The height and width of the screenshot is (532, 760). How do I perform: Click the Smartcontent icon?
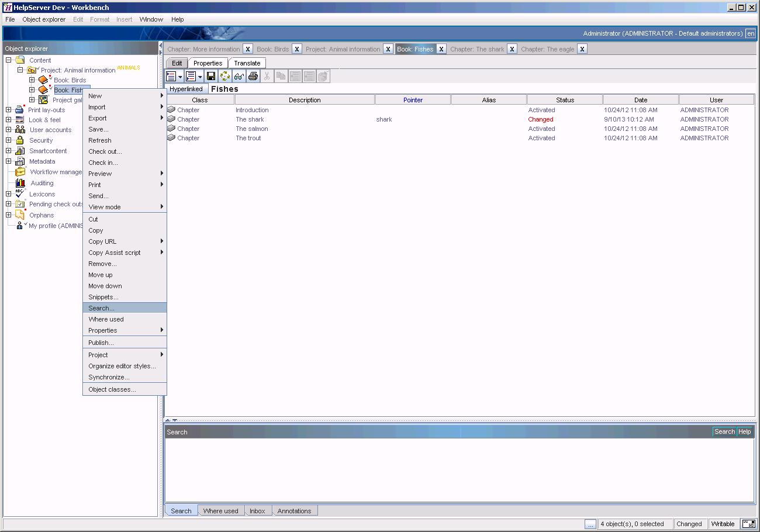coord(20,151)
